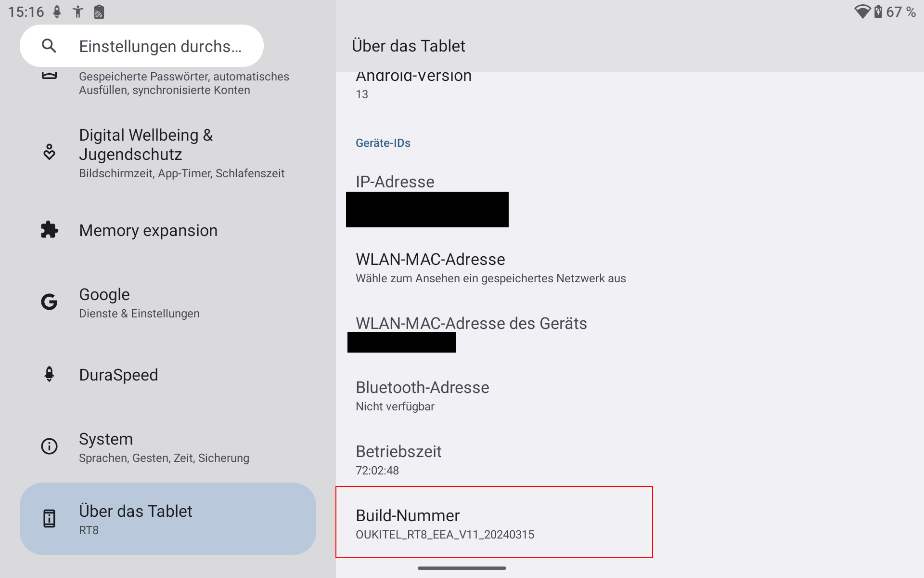This screenshot has width=924, height=578.
Task: Tap the WLAN-MAC-Adresse entry
Action: pos(490,268)
